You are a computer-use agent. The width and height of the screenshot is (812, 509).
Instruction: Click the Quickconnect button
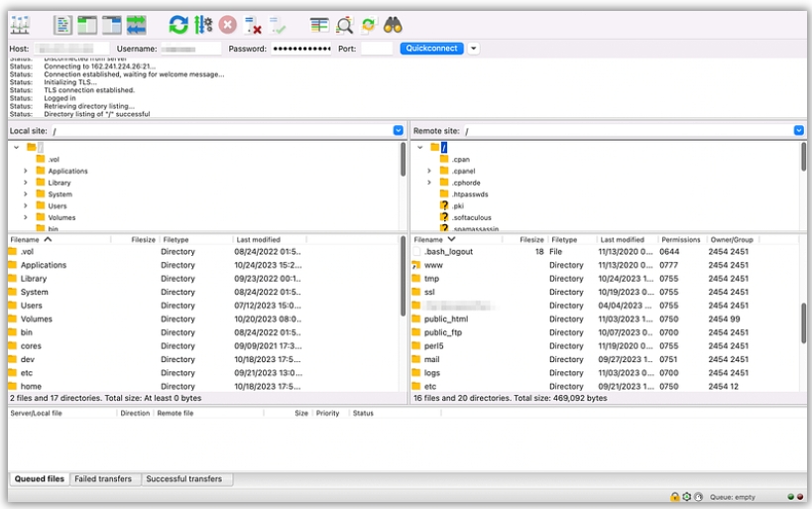(x=431, y=48)
